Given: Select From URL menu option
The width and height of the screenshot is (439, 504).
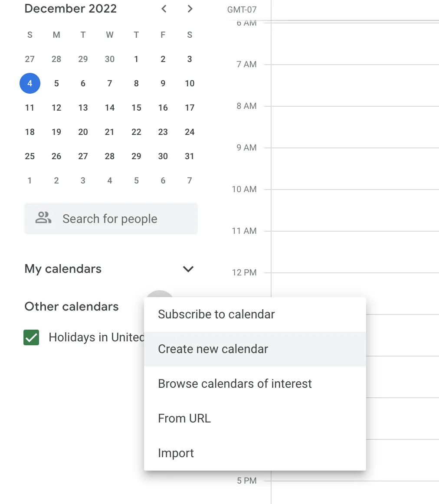Looking at the screenshot, I should pyautogui.click(x=184, y=418).
